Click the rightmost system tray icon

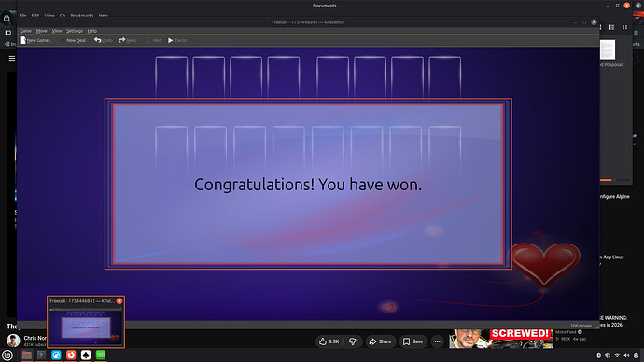[x=637, y=355]
